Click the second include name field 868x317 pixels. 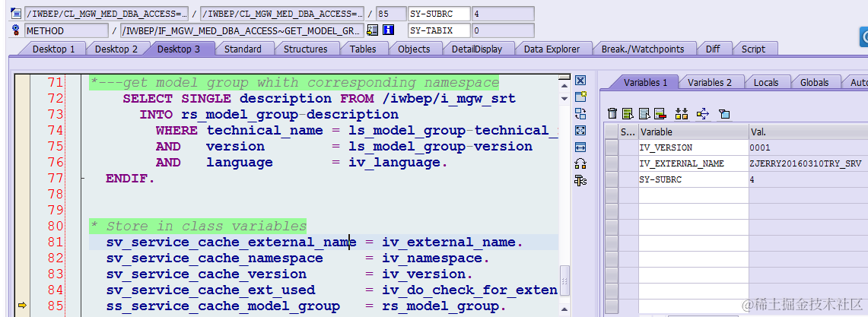282,13
